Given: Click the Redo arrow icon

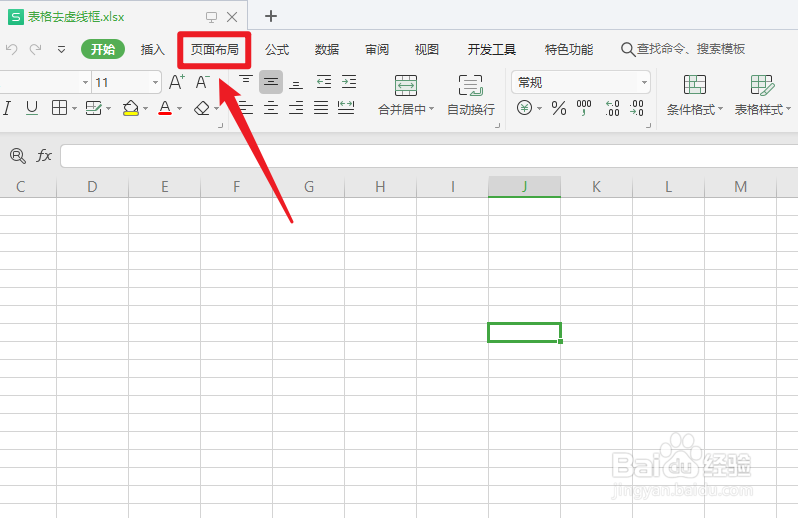Looking at the screenshot, I should tap(35, 49).
